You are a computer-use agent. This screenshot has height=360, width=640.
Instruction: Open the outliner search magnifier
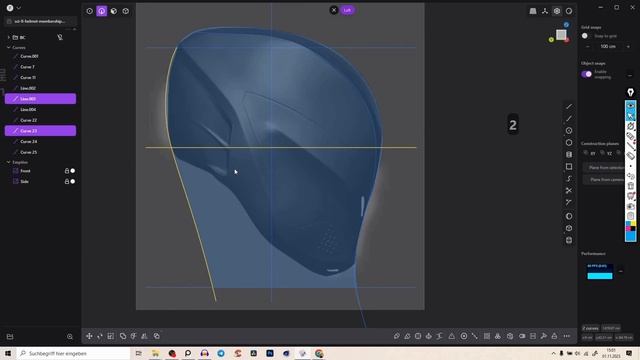pos(70,337)
